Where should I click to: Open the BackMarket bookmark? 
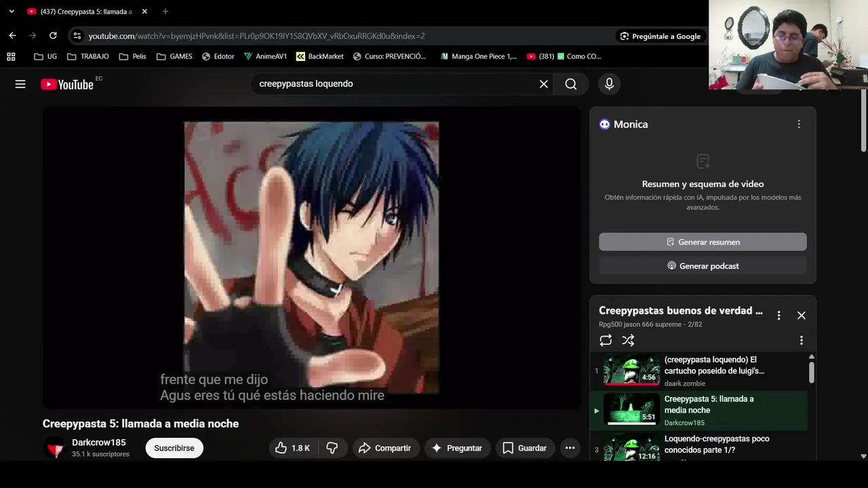(x=320, y=56)
